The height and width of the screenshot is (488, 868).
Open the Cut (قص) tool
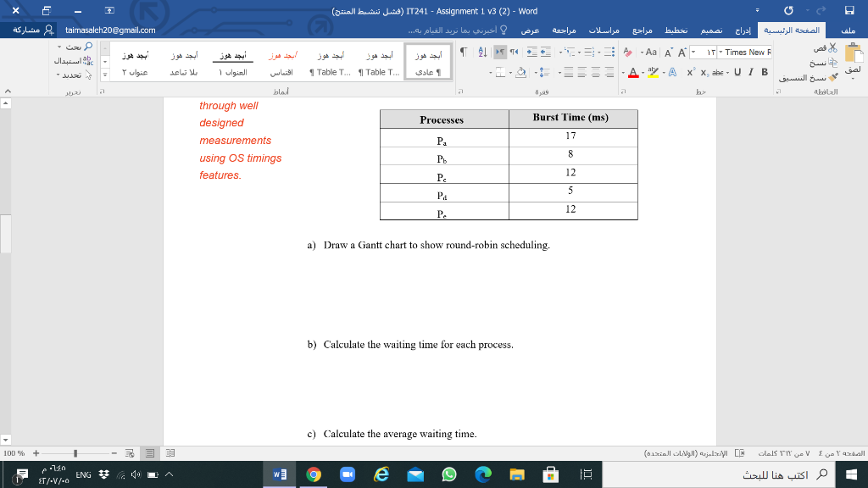pos(832,47)
